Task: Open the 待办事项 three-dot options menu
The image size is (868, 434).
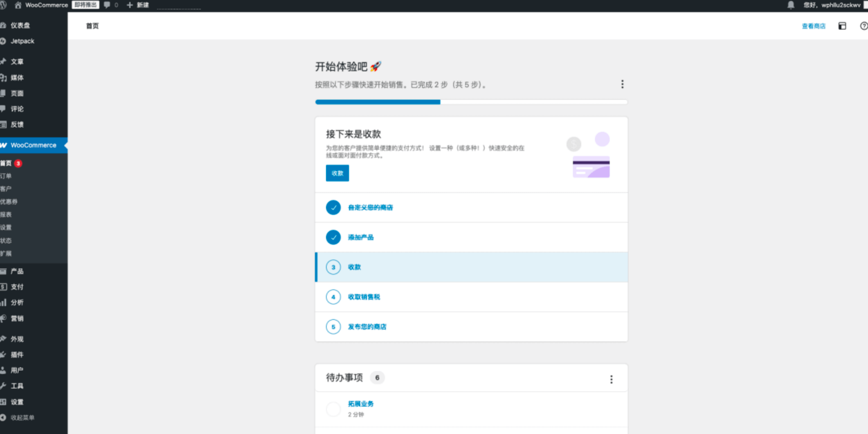Action: click(x=611, y=379)
